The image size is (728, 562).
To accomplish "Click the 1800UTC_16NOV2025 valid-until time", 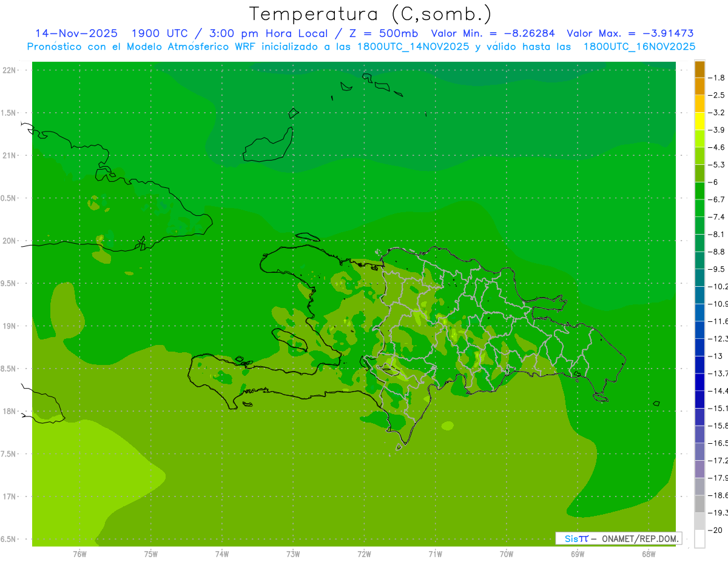I will coord(639,47).
